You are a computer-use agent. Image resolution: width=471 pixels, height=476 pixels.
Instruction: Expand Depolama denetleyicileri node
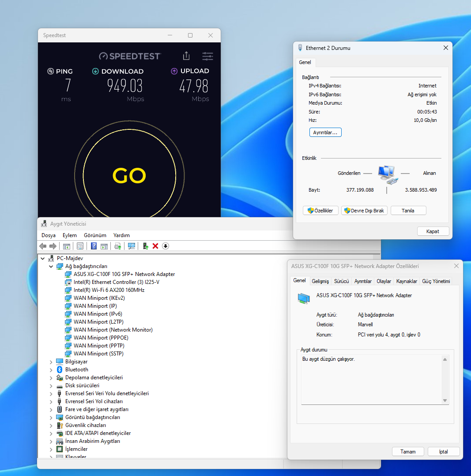point(51,378)
